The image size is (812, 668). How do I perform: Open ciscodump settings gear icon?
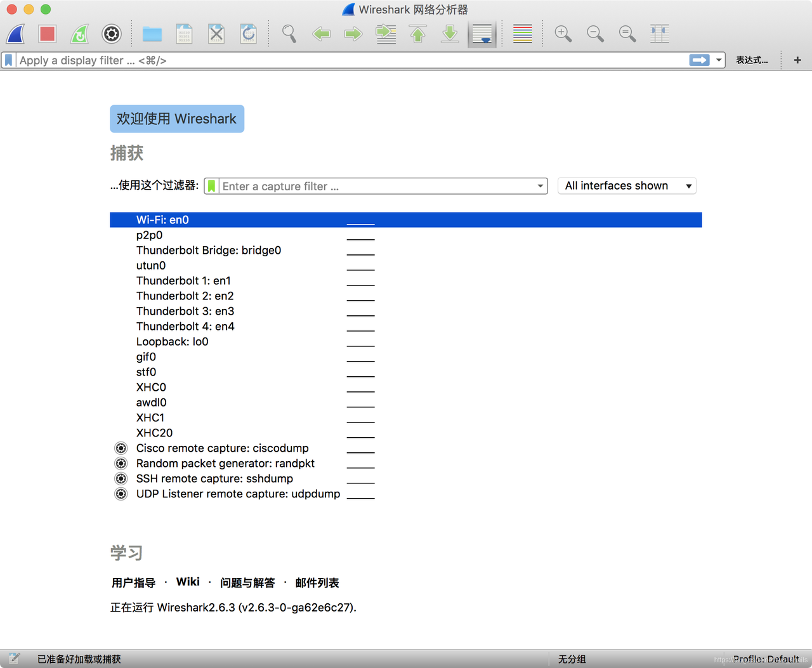tap(121, 448)
